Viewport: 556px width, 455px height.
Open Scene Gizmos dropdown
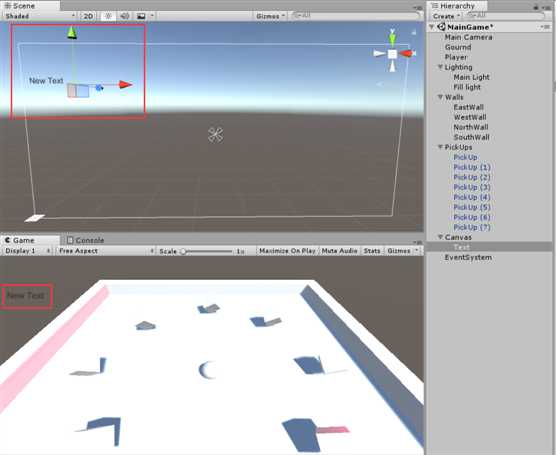click(271, 16)
